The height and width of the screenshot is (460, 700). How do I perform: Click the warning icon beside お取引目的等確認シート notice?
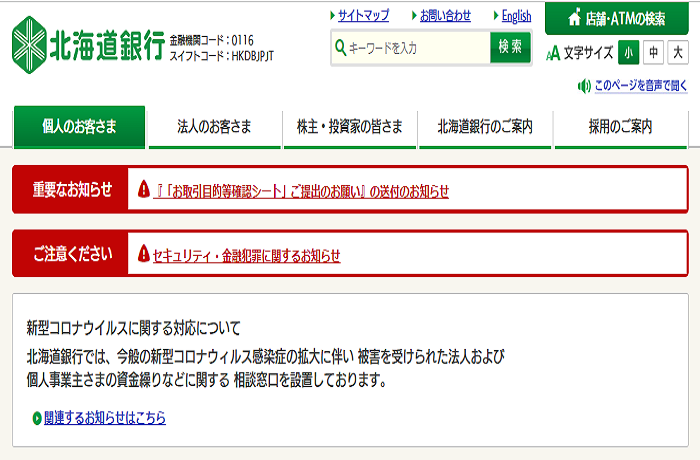(x=144, y=189)
